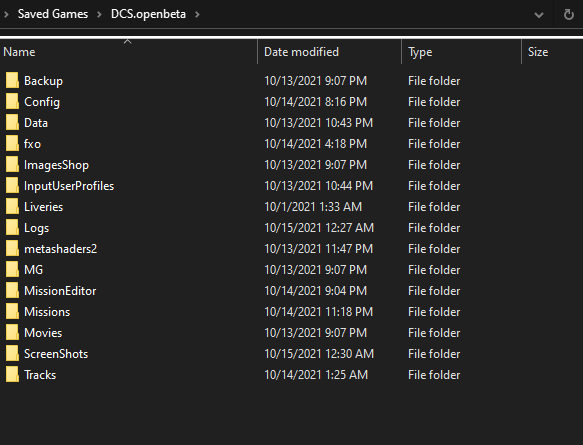This screenshot has width=583, height=445.
Task: Open the address bar history dropdown
Action: tap(539, 15)
